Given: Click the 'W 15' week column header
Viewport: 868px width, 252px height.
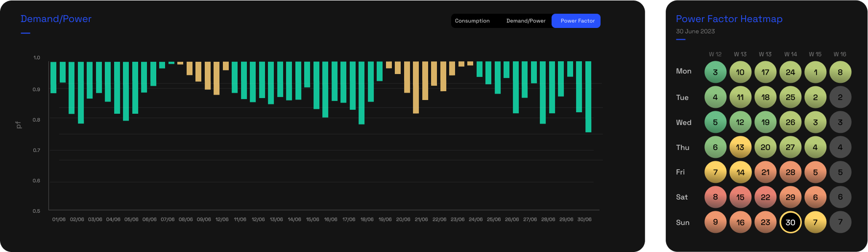Looking at the screenshot, I should 815,54.
